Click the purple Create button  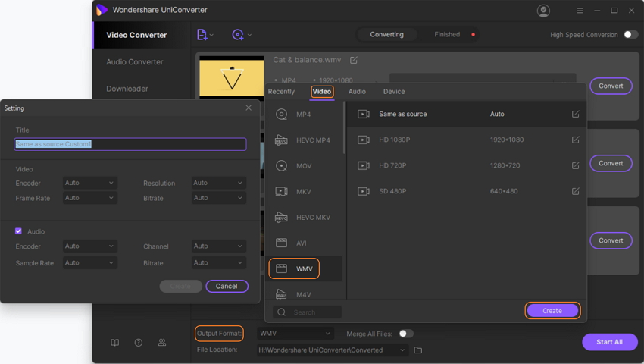552,311
